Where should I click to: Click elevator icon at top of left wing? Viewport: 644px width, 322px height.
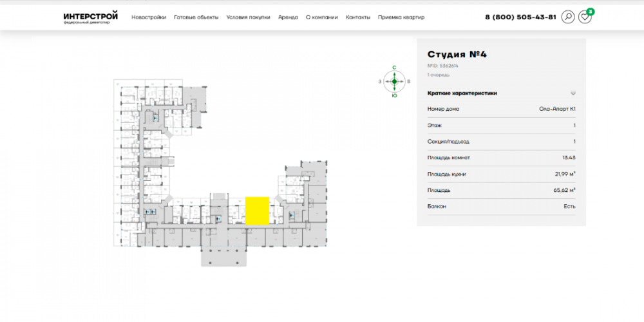[x=155, y=118]
